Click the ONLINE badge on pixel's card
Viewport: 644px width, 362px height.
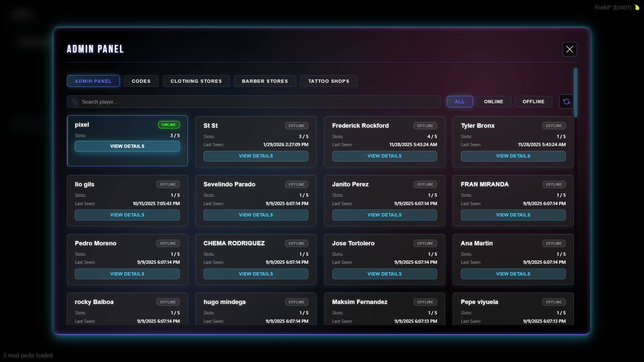click(169, 125)
